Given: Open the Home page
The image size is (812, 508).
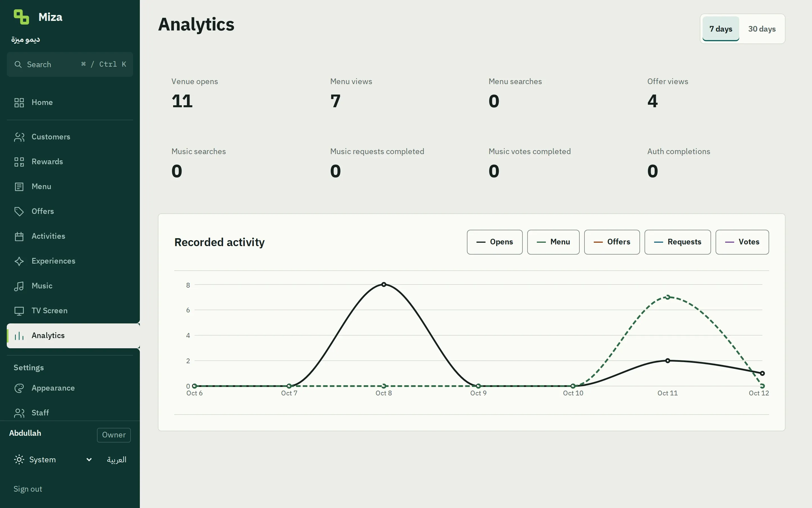Looking at the screenshot, I should 70,102.
